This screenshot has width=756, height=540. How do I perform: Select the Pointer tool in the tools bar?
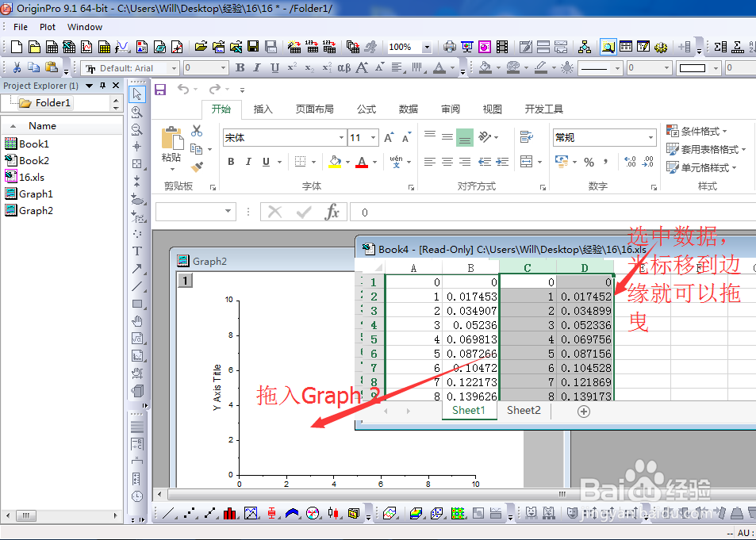137,94
